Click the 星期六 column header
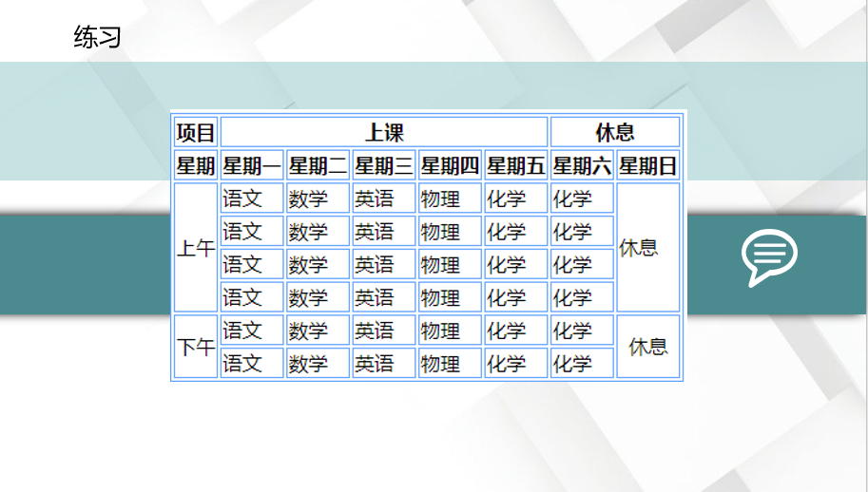868x492 pixels. coord(582,165)
